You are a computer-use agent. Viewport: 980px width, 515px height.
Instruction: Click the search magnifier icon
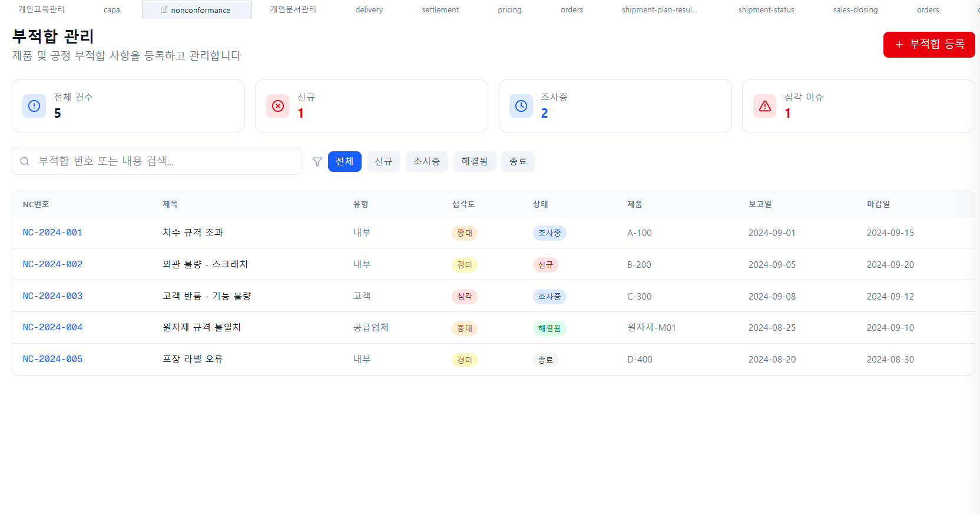(x=25, y=161)
